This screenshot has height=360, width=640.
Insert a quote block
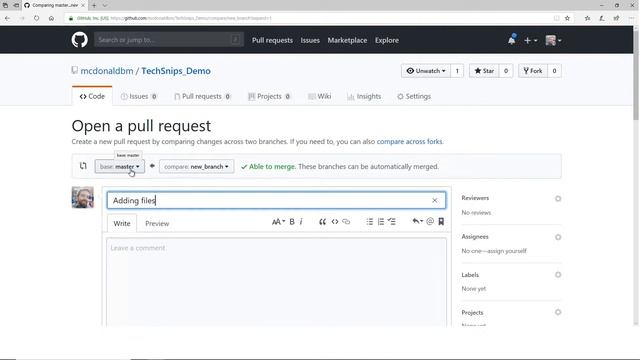click(x=322, y=222)
